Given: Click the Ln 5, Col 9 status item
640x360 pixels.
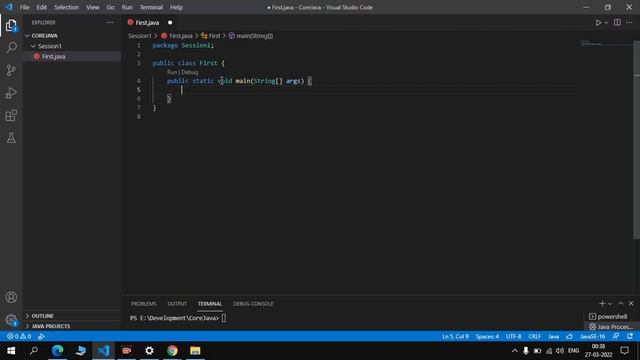Looking at the screenshot, I should 456,336.
